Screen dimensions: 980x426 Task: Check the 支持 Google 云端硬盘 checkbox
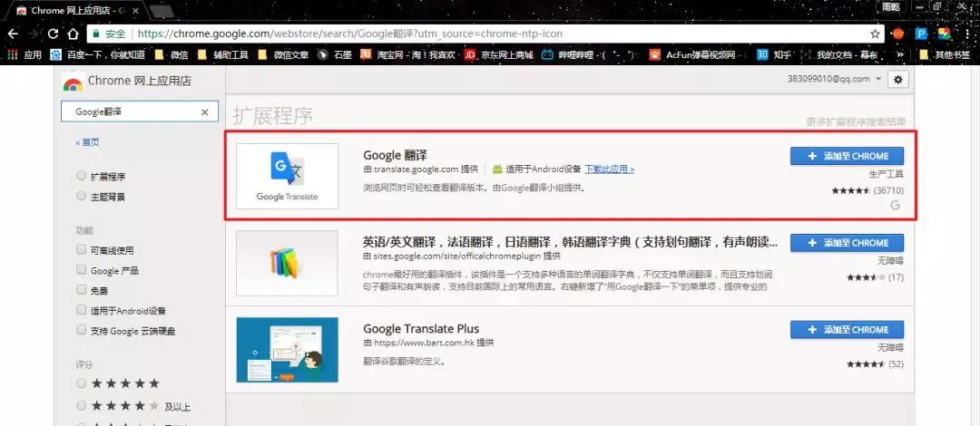coord(82,330)
